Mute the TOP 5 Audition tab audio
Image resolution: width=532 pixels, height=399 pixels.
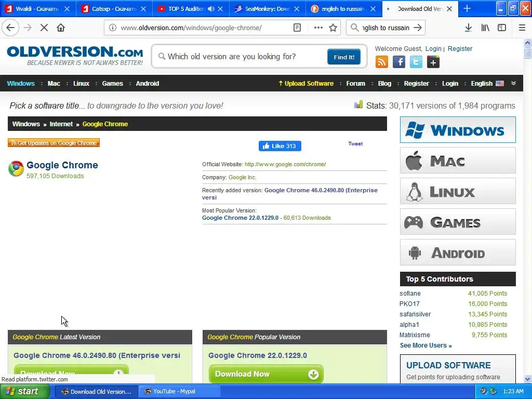point(211,9)
